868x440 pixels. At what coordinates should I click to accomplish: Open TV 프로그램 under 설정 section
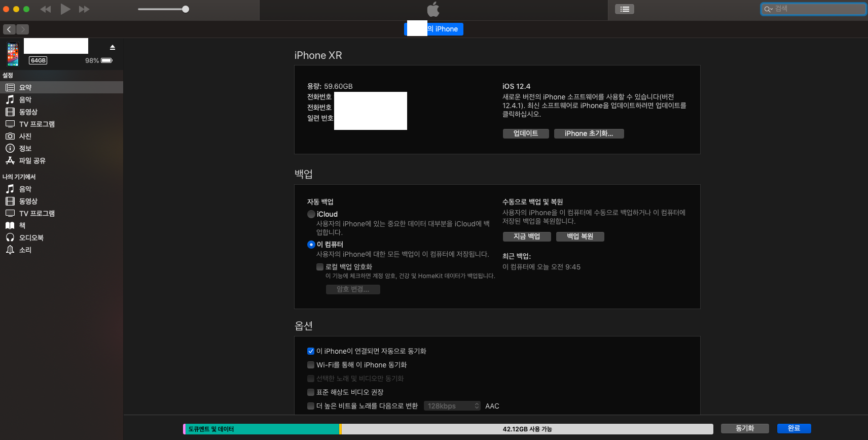61,124
